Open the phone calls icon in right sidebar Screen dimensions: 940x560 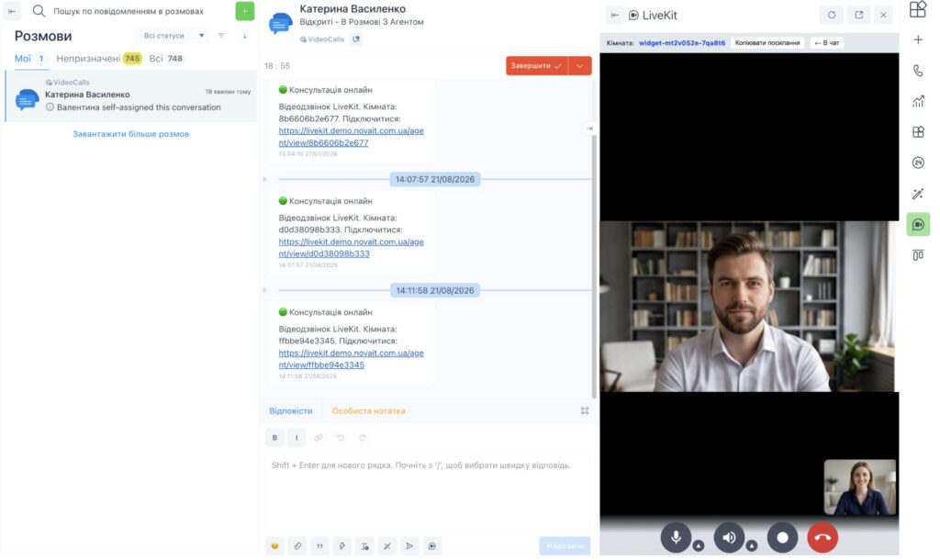point(918,70)
